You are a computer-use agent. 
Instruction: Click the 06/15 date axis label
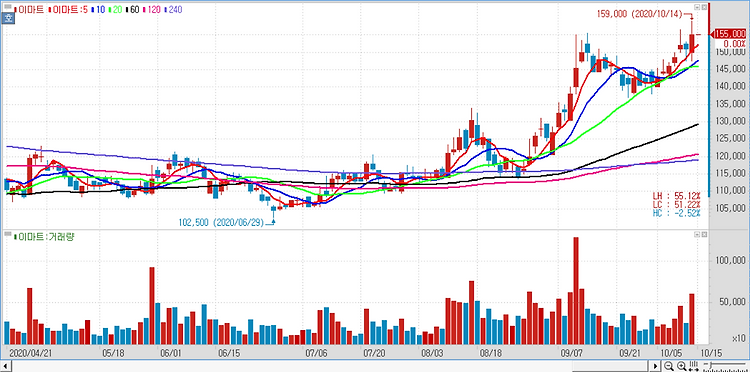pyautogui.click(x=229, y=353)
